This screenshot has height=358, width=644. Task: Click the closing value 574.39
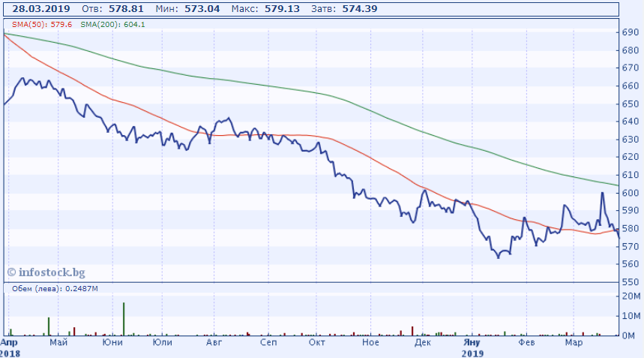360,9
